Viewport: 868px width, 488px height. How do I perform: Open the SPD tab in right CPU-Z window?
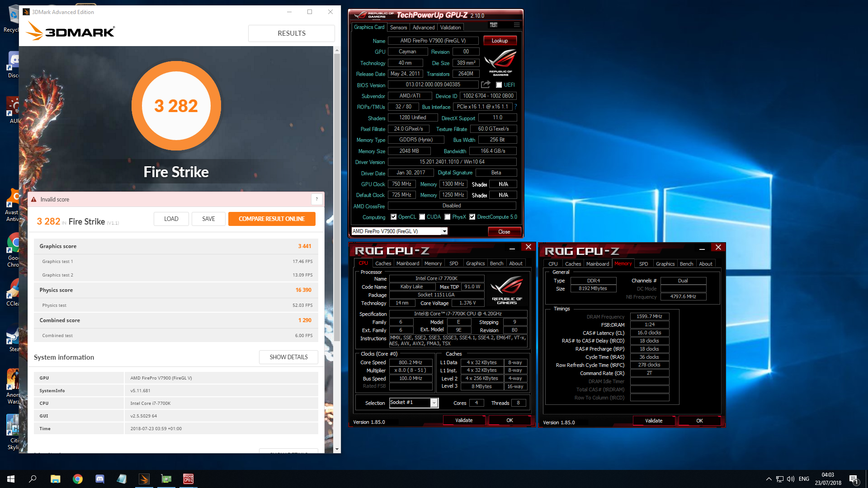coord(644,264)
